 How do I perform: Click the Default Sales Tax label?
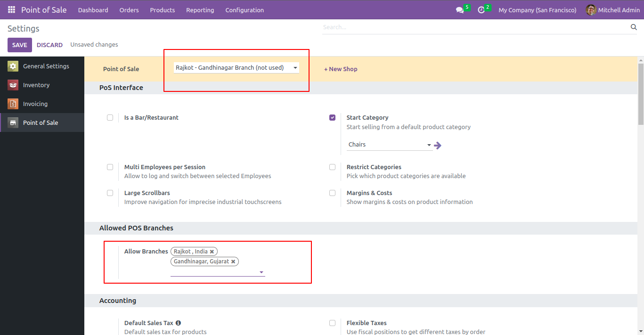[x=149, y=323]
